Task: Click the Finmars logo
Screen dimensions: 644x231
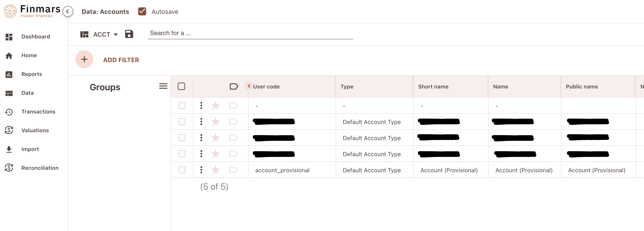Action: (x=32, y=11)
